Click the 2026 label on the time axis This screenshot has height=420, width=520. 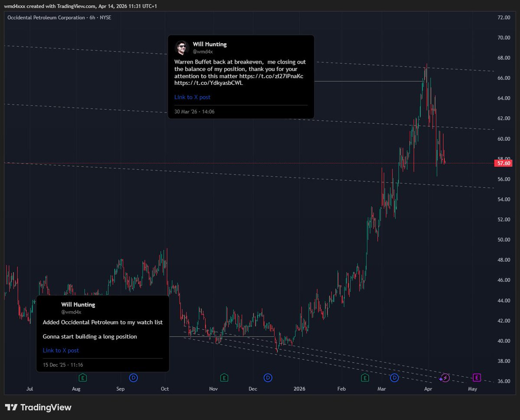coord(299,389)
